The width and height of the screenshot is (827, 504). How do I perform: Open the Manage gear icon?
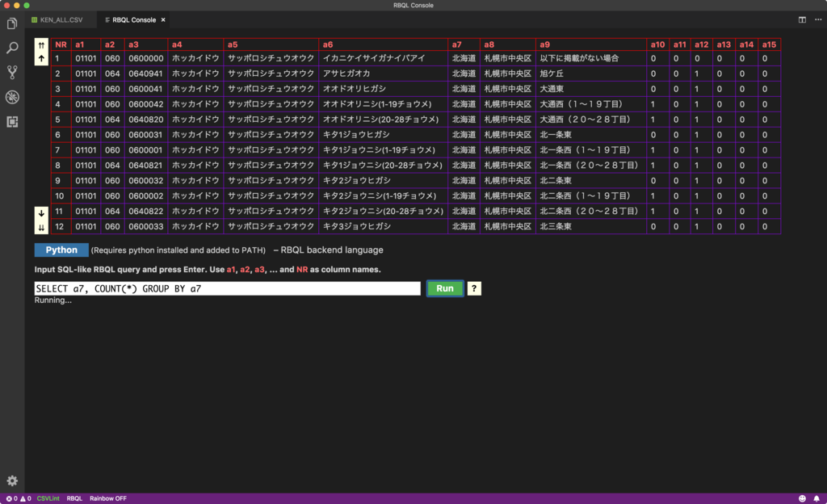coord(12,481)
